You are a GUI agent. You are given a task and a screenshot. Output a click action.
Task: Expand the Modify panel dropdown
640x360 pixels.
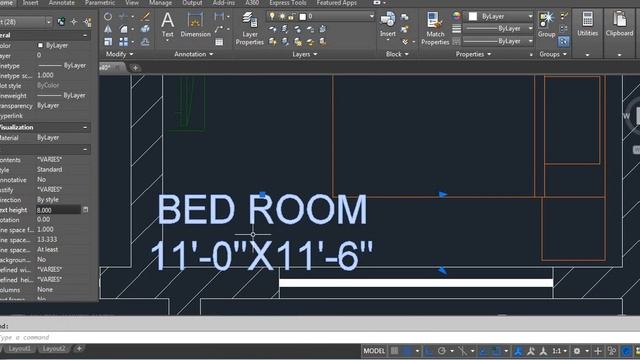[x=119, y=54]
